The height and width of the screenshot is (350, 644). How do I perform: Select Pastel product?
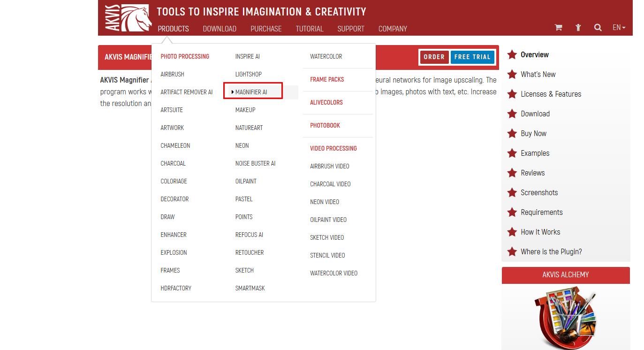click(244, 199)
